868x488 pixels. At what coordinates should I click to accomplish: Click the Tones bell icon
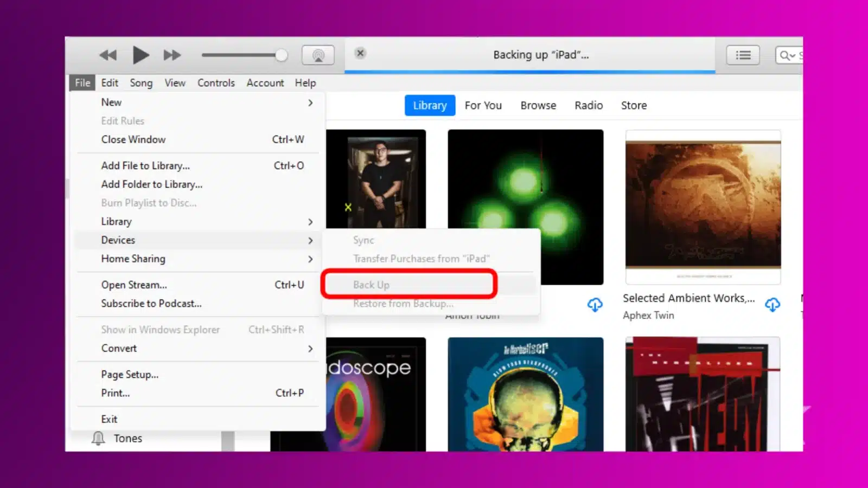point(98,438)
